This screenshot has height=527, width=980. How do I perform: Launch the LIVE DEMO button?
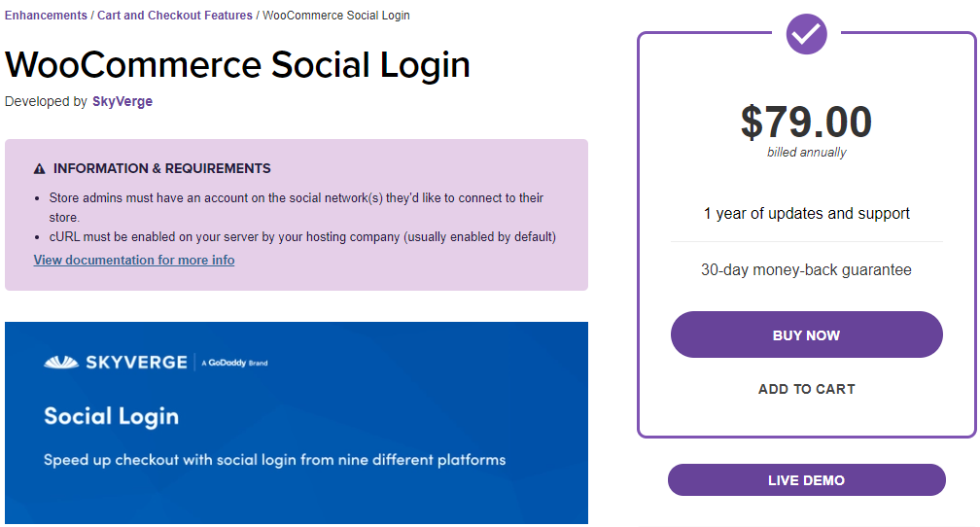(806, 480)
